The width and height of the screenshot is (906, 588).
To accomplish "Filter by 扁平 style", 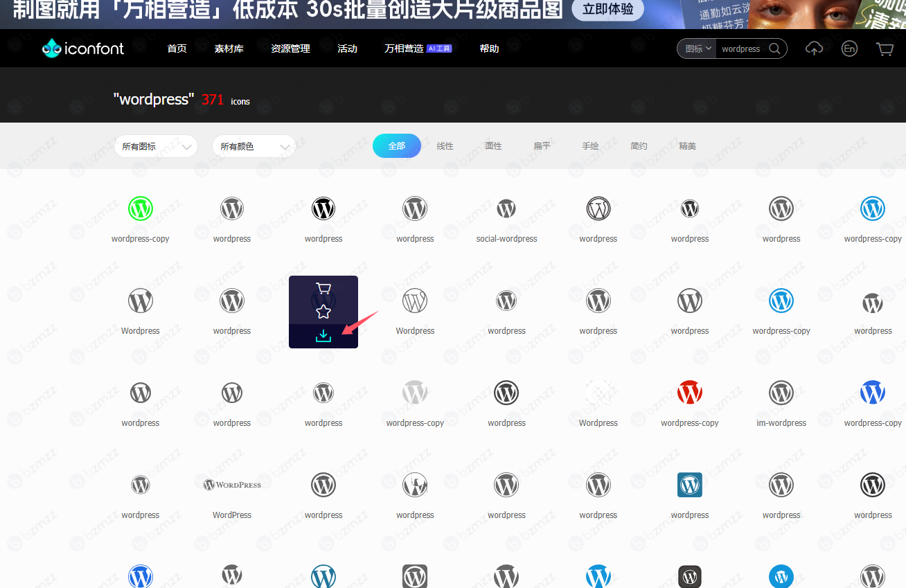I will tap(542, 146).
